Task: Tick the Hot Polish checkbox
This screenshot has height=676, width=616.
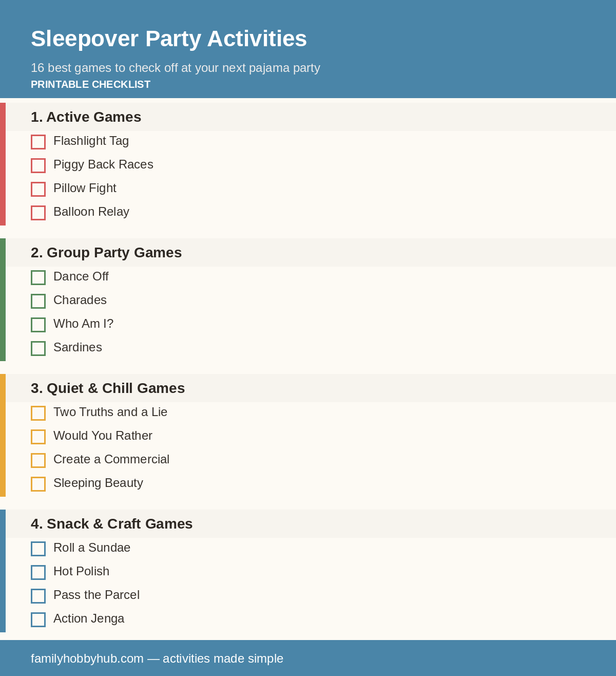Action: click(x=38, y=572)
